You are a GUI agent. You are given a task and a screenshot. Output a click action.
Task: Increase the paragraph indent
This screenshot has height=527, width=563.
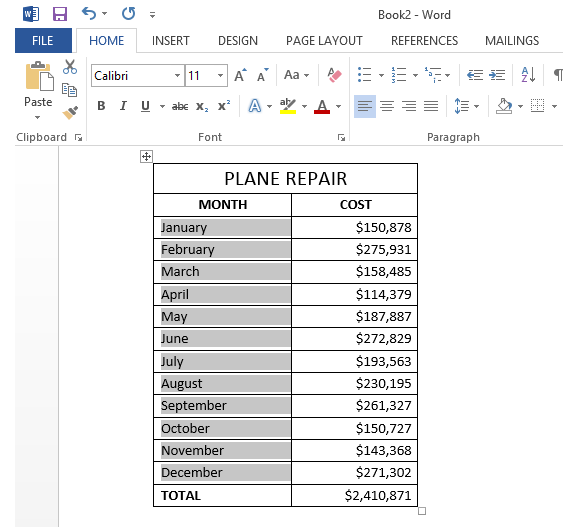497,75
